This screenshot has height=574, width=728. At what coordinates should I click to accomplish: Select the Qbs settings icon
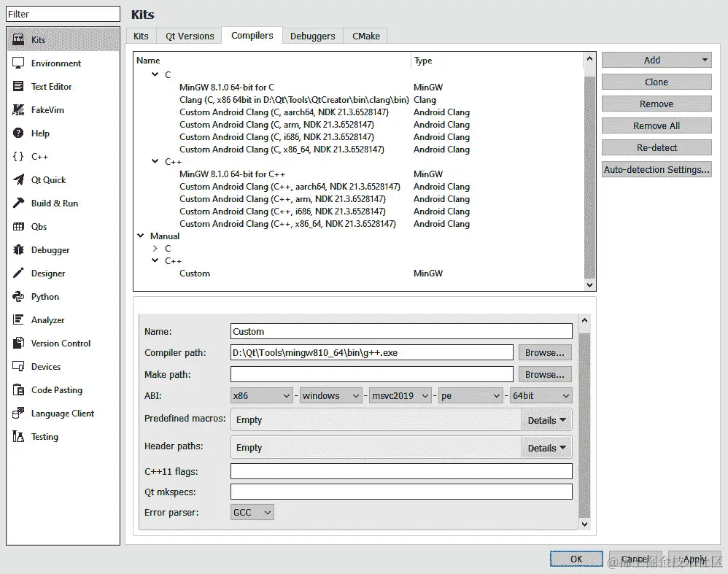point(18,227)
